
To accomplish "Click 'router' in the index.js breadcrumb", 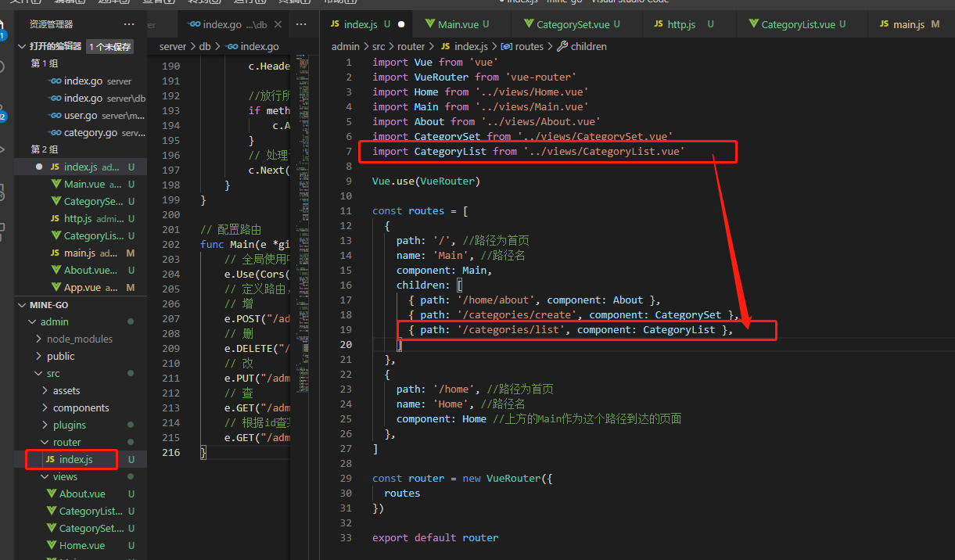I will pos(411,47).
